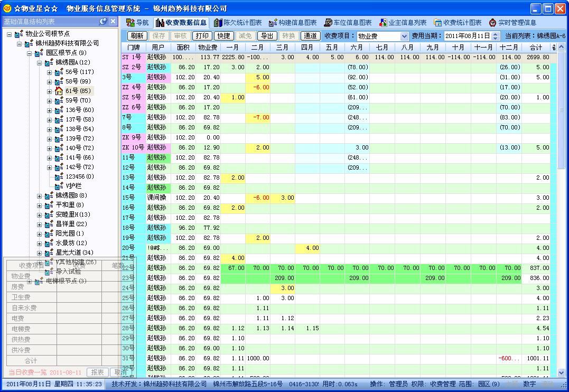
Task: Open the 收费项目 dropdown list
Action: click(x=404, y=36)
